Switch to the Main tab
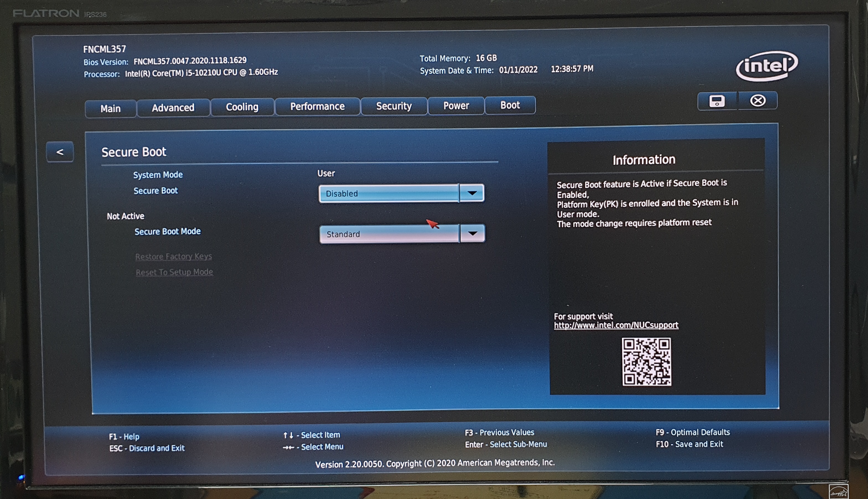The width and height of the screenshot is (868, 499). click(110, 109)
